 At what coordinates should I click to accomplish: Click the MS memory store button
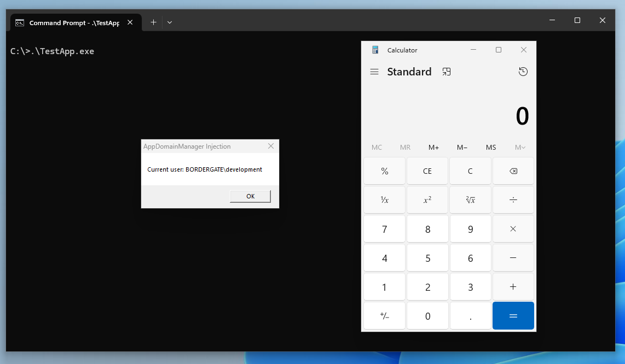(x=491, y=148)
